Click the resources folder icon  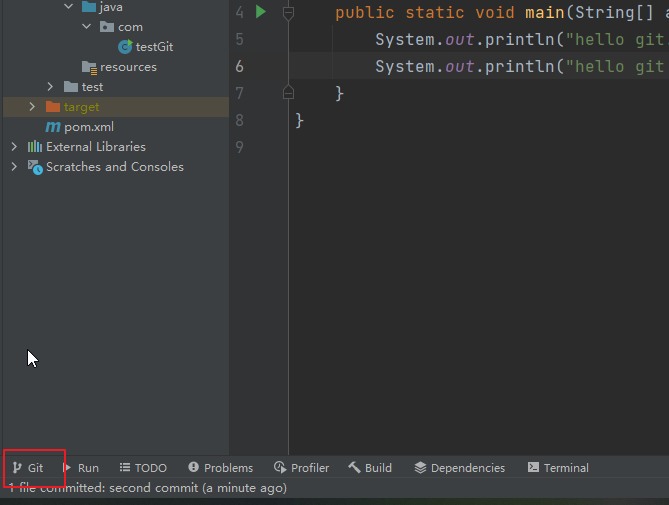click(90, 67)
